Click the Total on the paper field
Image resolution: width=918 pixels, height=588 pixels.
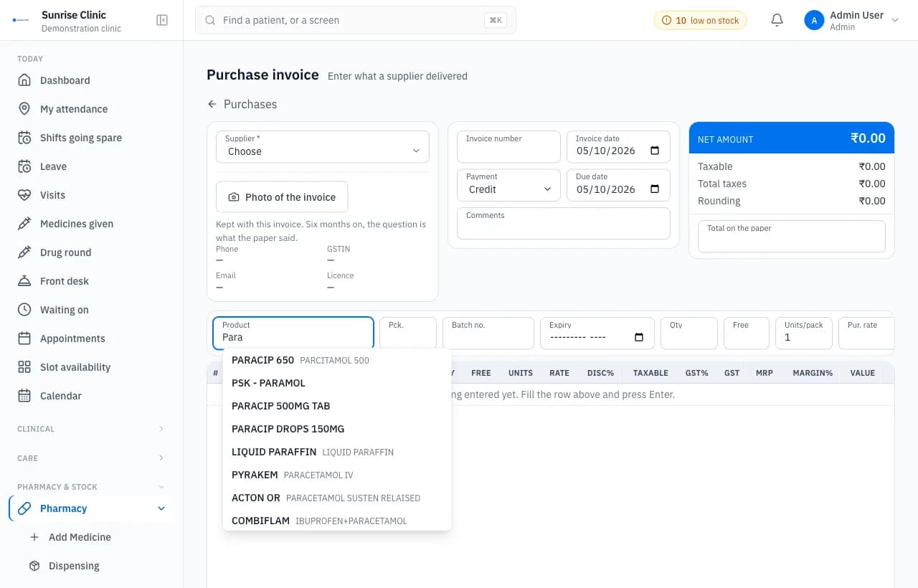point(792,236)
